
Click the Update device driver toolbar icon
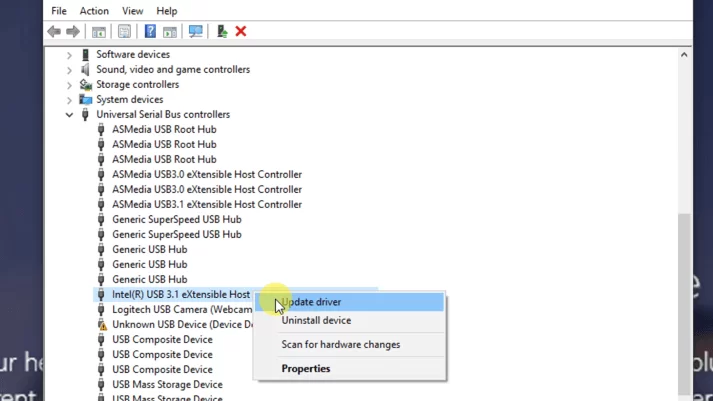(x=222, y=31)
